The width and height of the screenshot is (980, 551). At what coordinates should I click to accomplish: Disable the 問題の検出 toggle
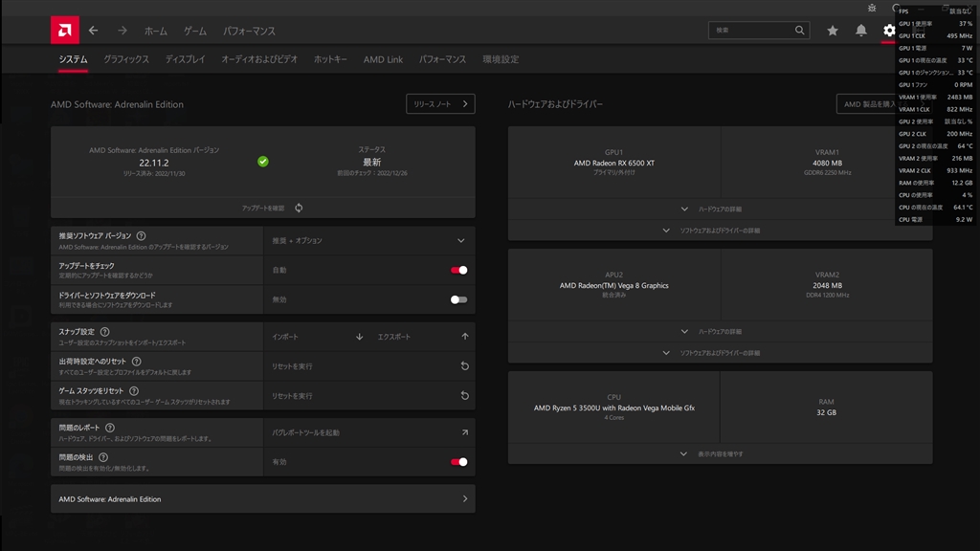point(459,462)
